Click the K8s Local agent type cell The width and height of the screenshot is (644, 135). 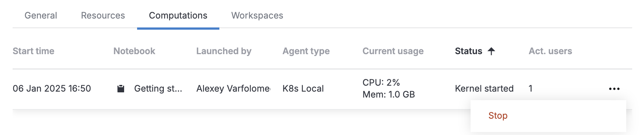click(x=303, y=89)
